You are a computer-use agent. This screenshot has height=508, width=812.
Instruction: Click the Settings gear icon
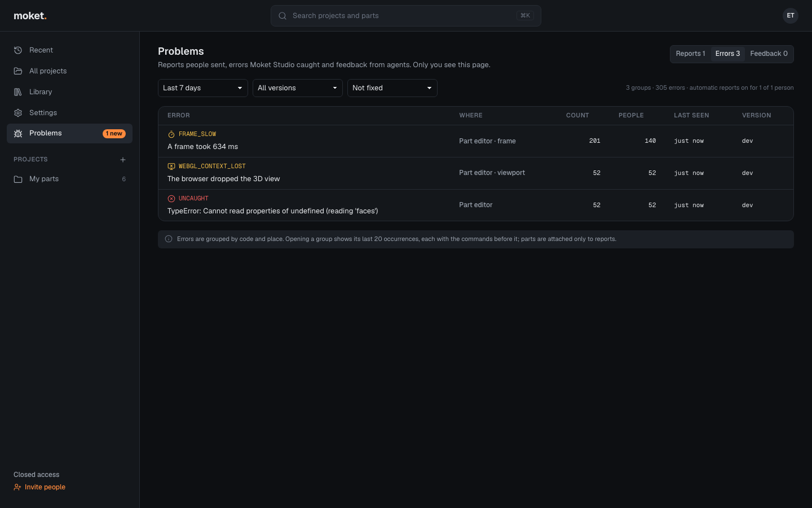(18, 113)
